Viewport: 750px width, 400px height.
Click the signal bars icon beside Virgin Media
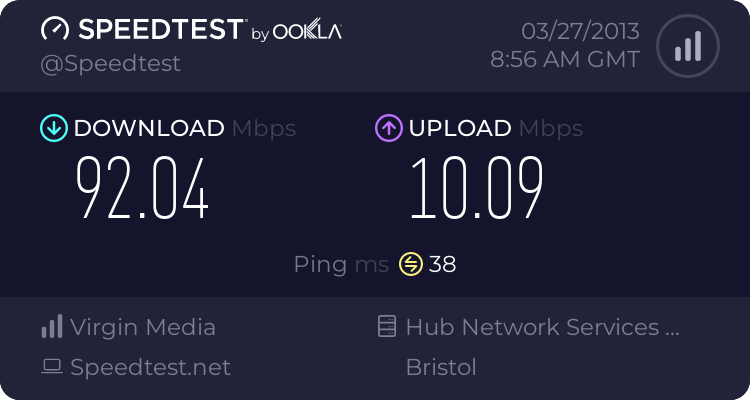point(51,327)
